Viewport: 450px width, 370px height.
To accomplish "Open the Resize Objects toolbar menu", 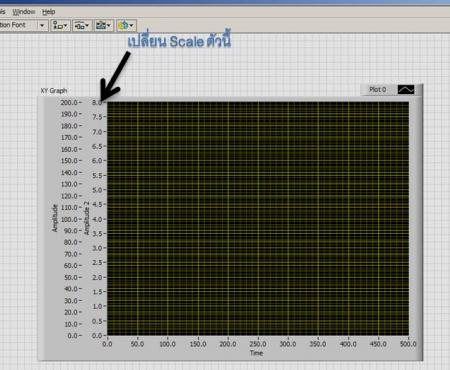I will coord(104,25).
